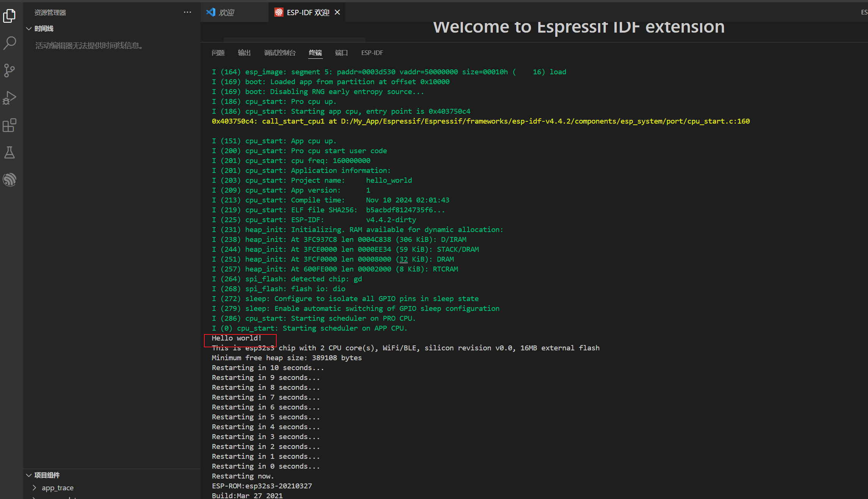Open the Extensions view icon

point(9,125)
